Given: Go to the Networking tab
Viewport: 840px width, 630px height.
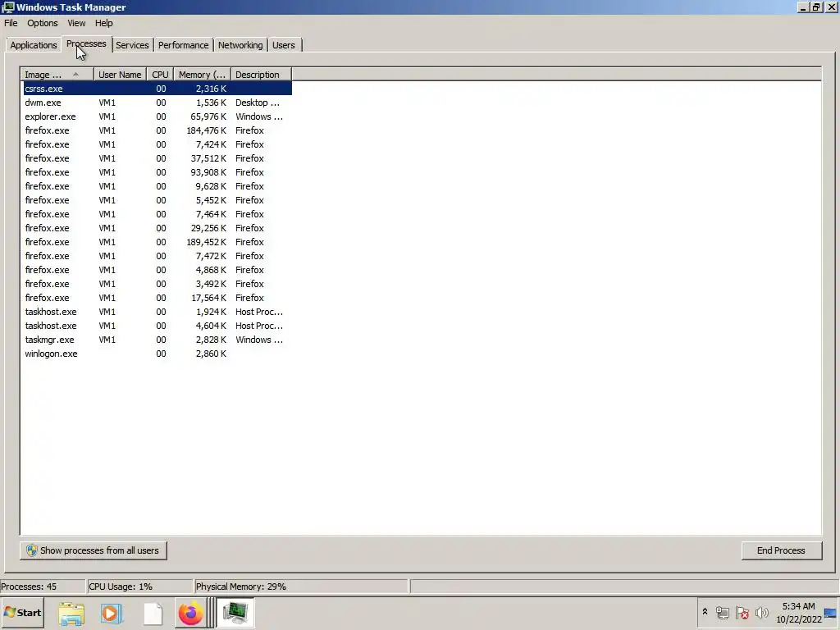Looking at the screenshot, I should tap(240, 45).
